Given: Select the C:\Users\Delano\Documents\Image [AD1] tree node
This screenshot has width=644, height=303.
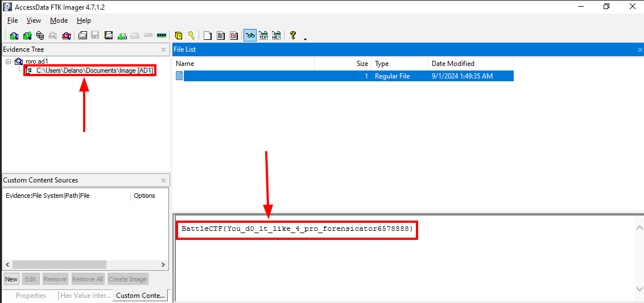Looking at the screenshot, I should pos(94,70).
